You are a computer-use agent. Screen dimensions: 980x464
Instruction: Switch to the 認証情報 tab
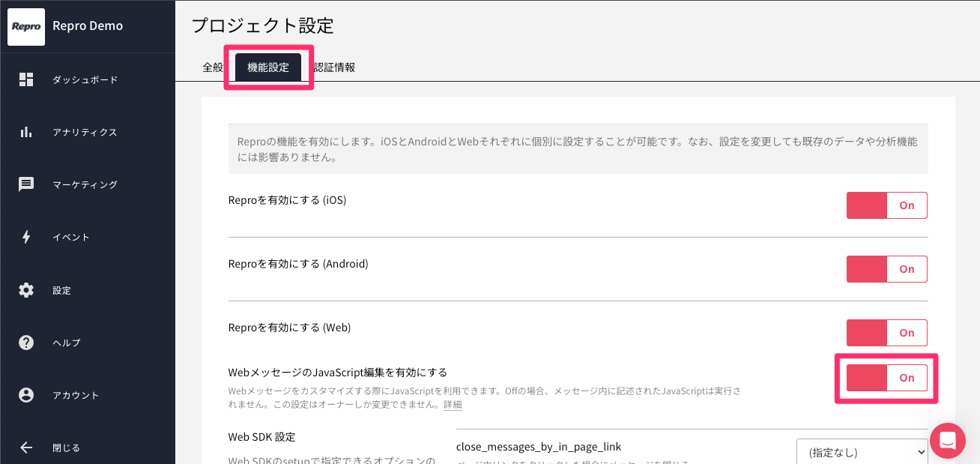[334, 67]
